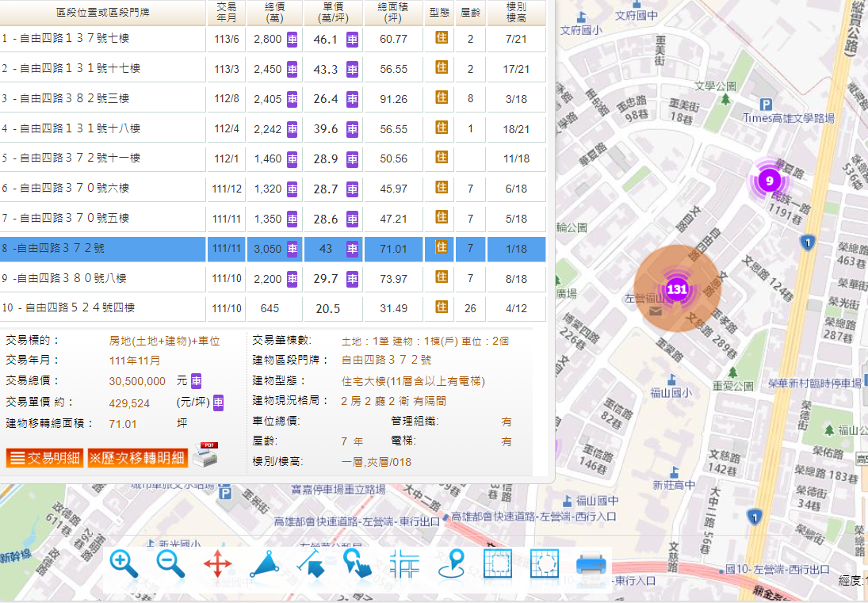Click the orange 住 type icon in row 5

click(442, 158)
